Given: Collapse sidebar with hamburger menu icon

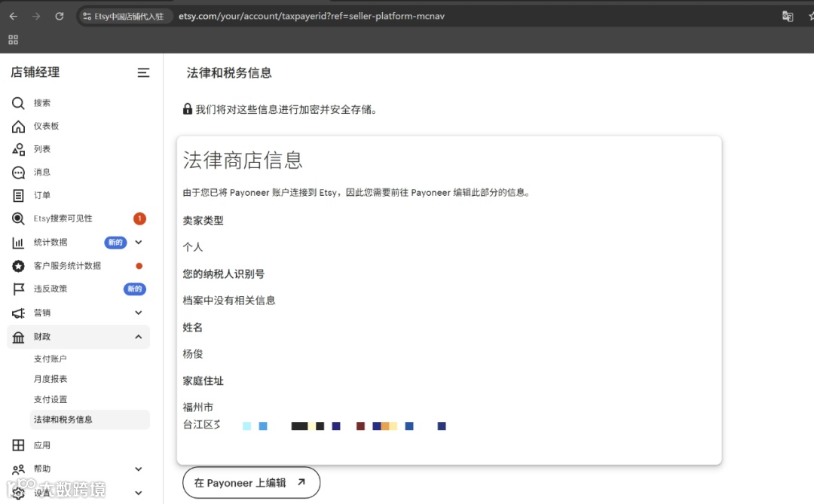Looking at the screenshot, I should (x=143, y=72).
